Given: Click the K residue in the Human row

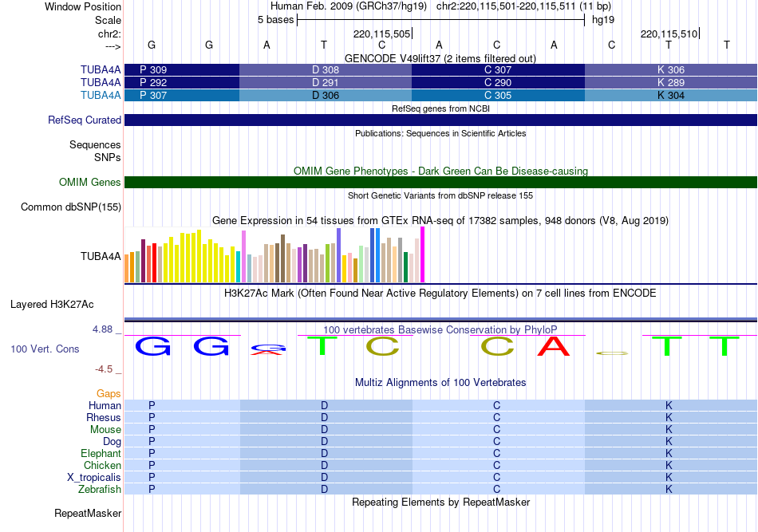Looking at the screenshot, I should 669,405.
